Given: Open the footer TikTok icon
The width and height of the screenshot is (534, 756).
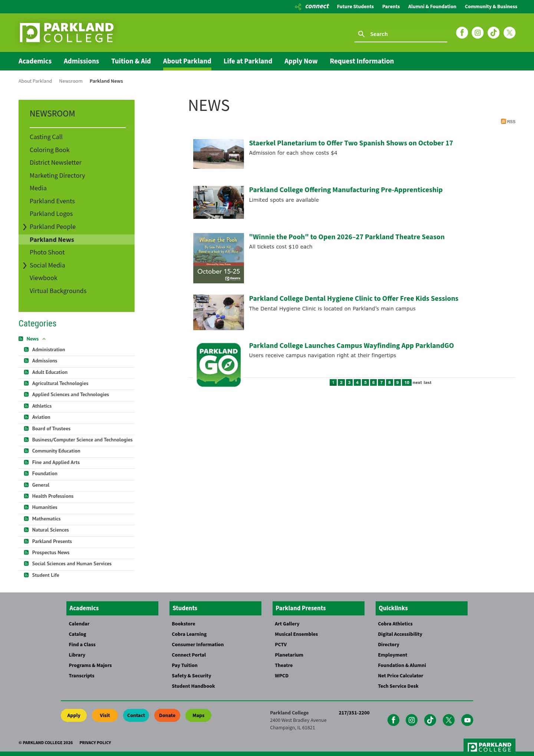Looking at the screenshot, I should coord(430,720).
